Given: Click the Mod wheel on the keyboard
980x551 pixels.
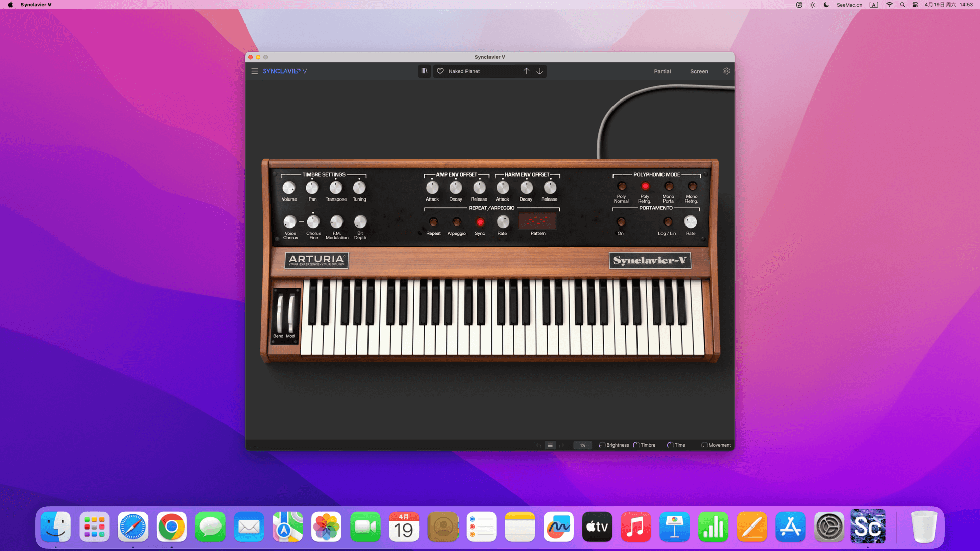Looking at the screenshot, I should click(291, 314).
